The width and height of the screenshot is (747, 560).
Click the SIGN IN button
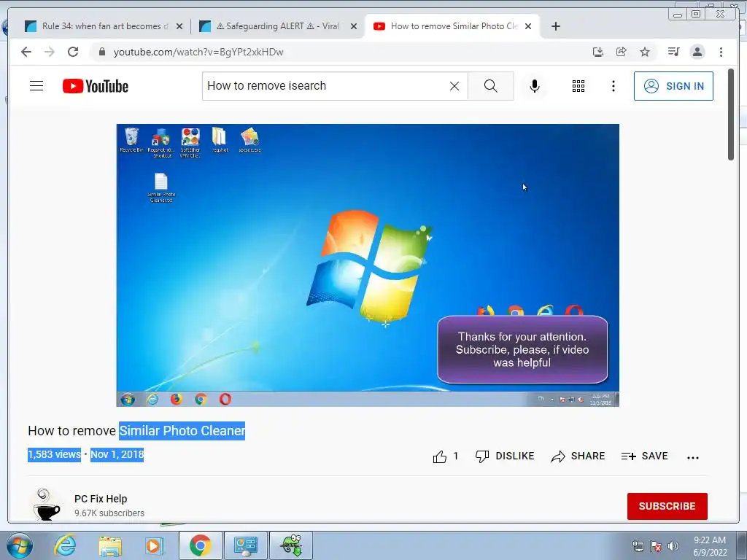673,86
